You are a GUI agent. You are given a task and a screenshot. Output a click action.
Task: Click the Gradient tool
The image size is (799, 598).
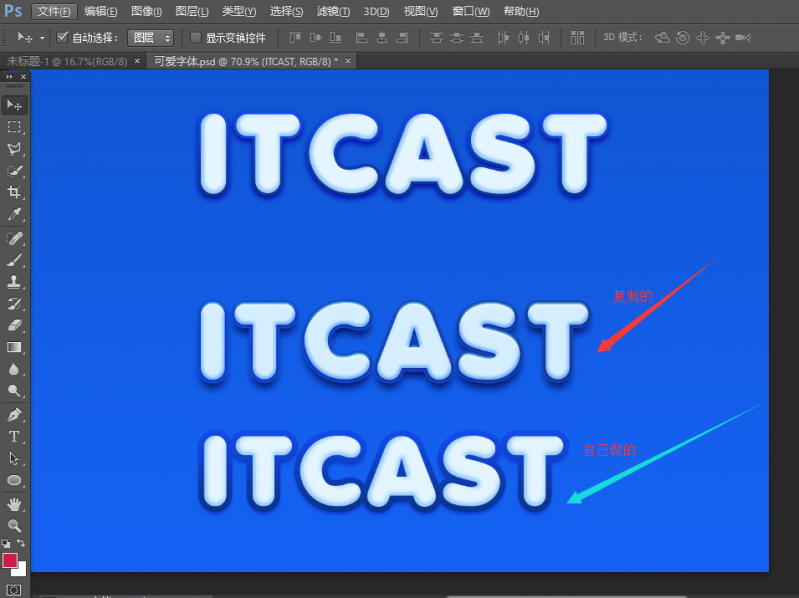tap(14, 347)
